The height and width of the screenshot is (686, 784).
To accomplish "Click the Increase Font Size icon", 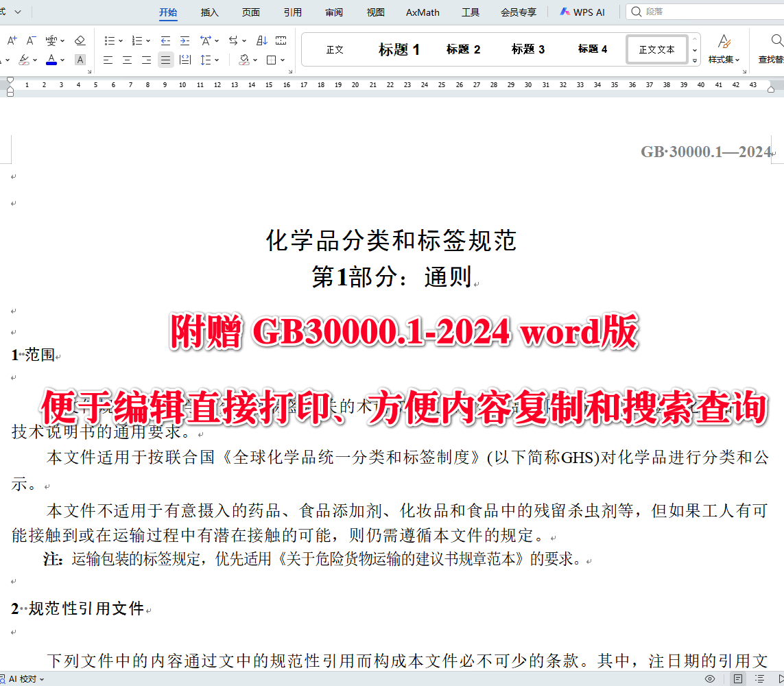I will tap(11, 40).
